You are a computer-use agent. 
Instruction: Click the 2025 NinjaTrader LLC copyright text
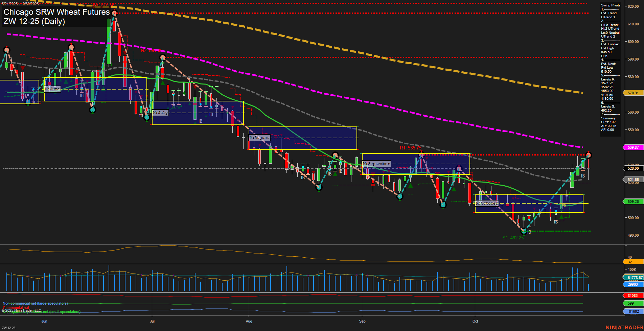(21, 310)
